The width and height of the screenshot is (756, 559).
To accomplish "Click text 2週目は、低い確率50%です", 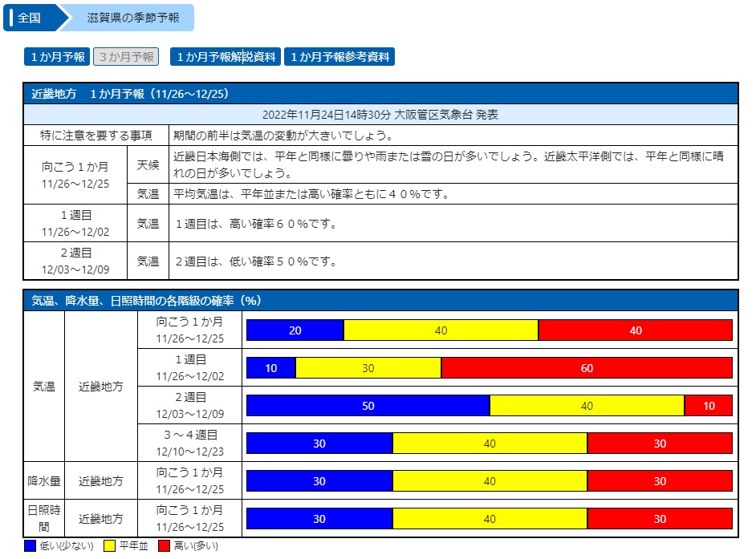I will pyautogui.click(x=255, y=261).
